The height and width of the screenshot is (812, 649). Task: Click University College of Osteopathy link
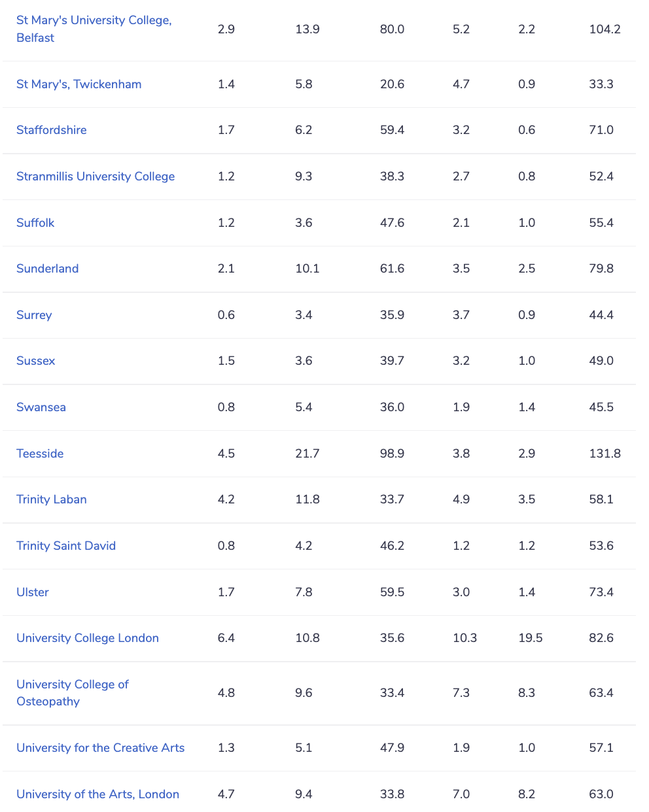pos(73,693)
